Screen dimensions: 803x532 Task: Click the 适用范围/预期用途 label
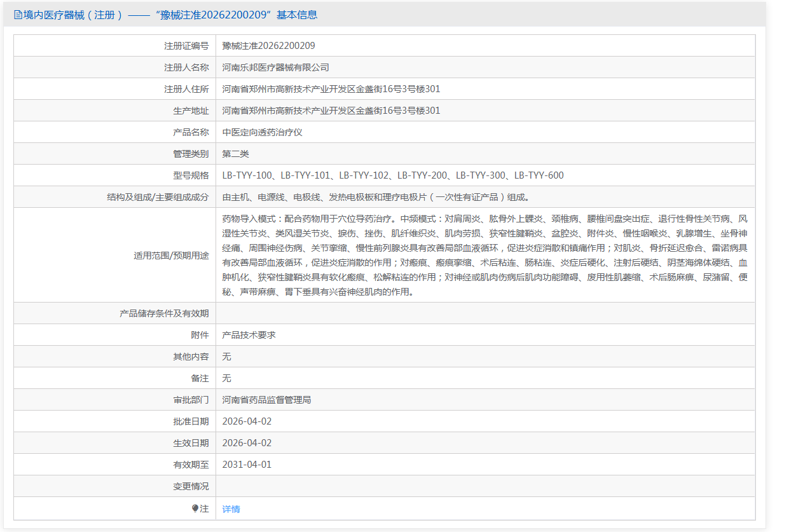pyautogui.click(x=171, y=256)
